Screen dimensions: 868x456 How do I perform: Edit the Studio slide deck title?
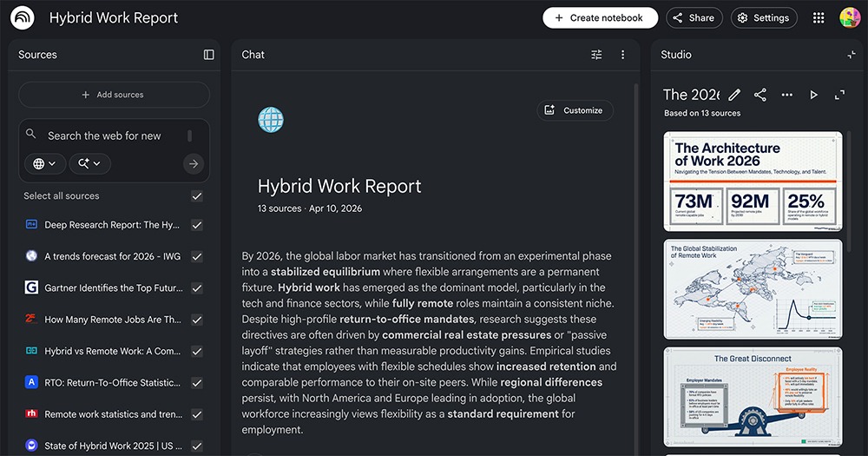[734, 95]
